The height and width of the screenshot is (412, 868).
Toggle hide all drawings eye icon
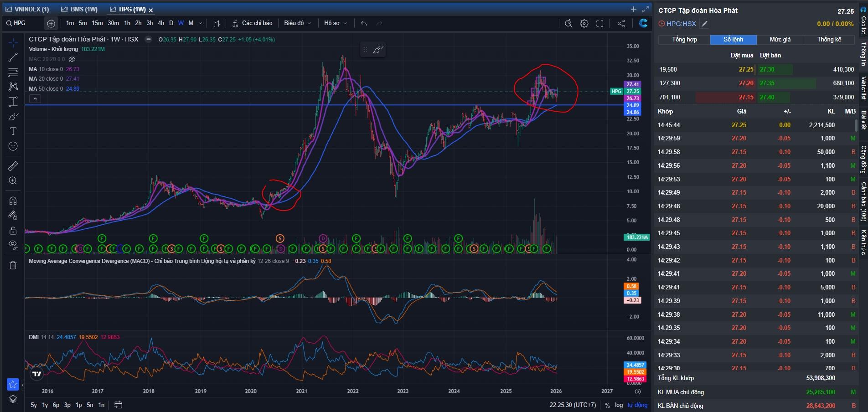pos(13,244)
